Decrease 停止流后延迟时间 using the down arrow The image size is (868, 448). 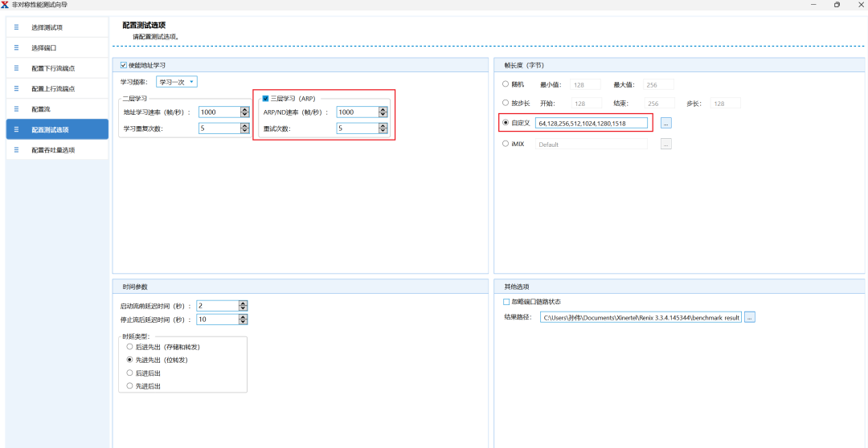click(x=243, y=322)
